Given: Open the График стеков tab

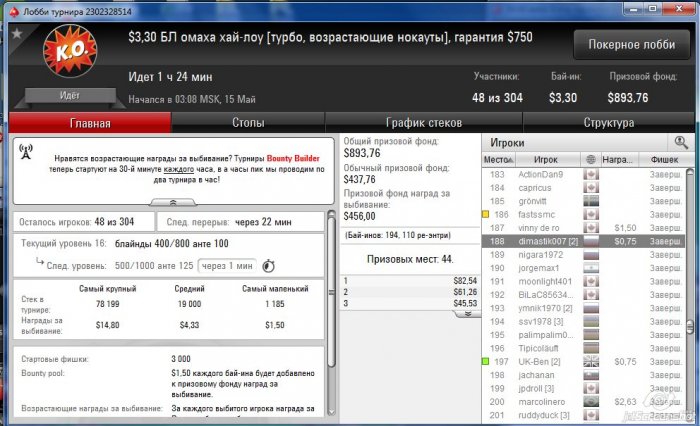Looking at the screenshot, I should [x=424, y=123].
